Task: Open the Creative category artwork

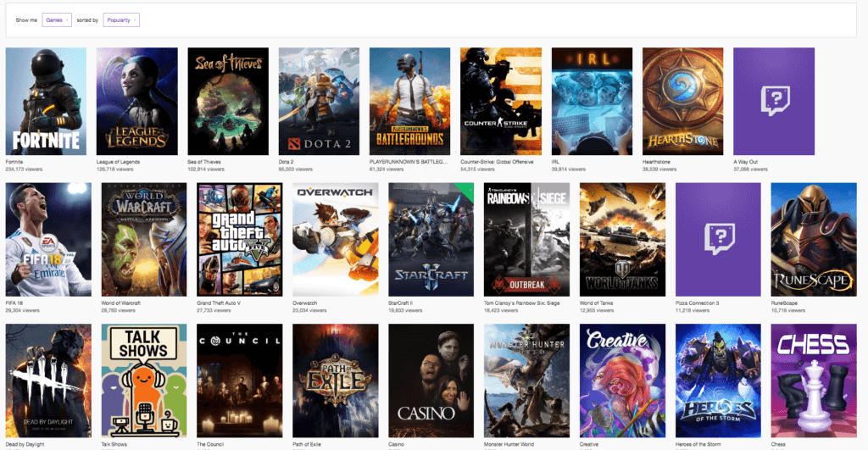Action: (x=622, y=381)
